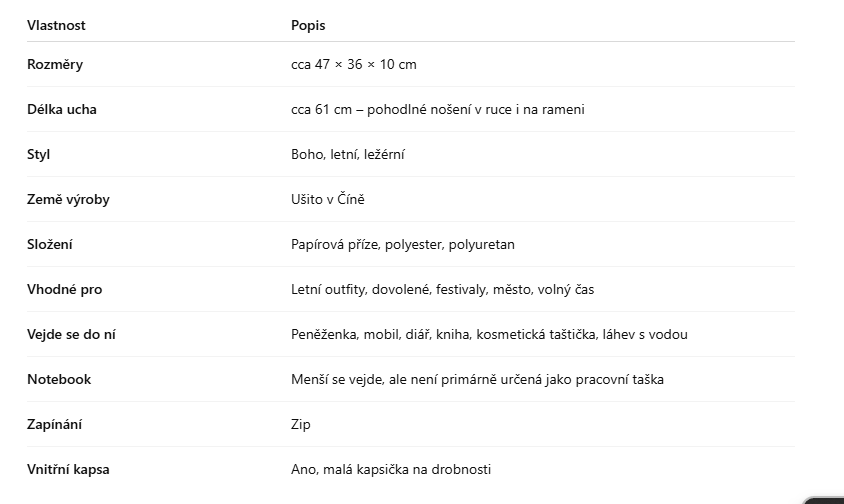Select the "Rozměry" row label
The width and height of the screenshot is (844, 504).
[55, 64]
